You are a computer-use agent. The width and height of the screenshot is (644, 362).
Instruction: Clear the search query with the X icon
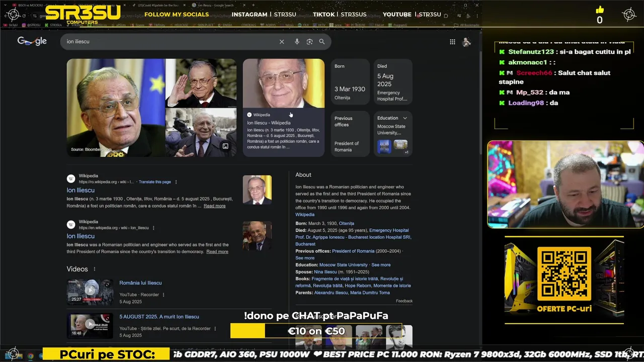(x=282, y=42)
